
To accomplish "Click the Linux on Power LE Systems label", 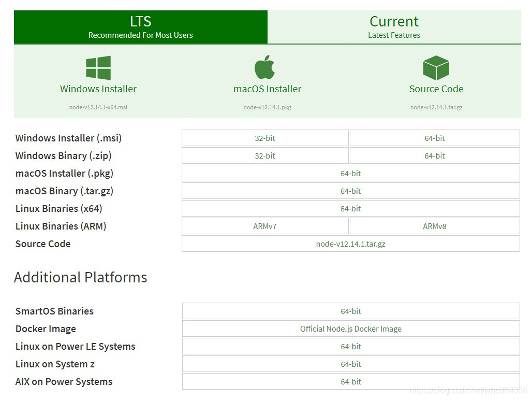I will point(76,347).
